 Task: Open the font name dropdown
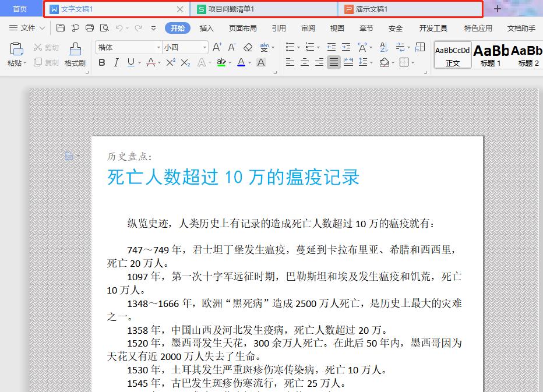point(158,47)
